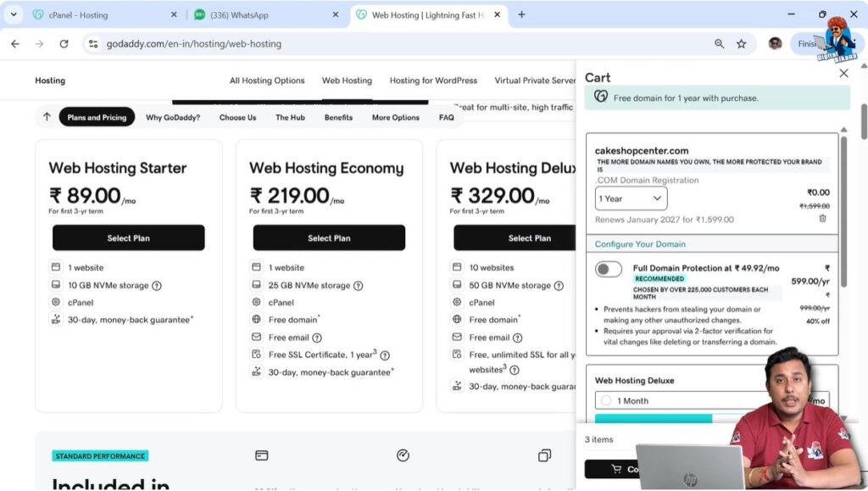Click the cPanel gear icon in Starter plan
The width and height of the screenshot is (868, 491).
[56, 302]
